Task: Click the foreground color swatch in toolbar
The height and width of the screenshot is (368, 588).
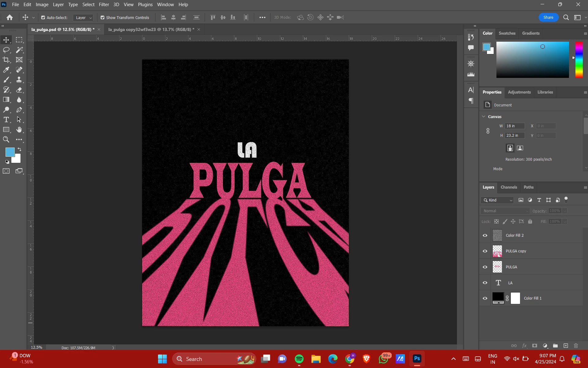Action: [10, 152]
